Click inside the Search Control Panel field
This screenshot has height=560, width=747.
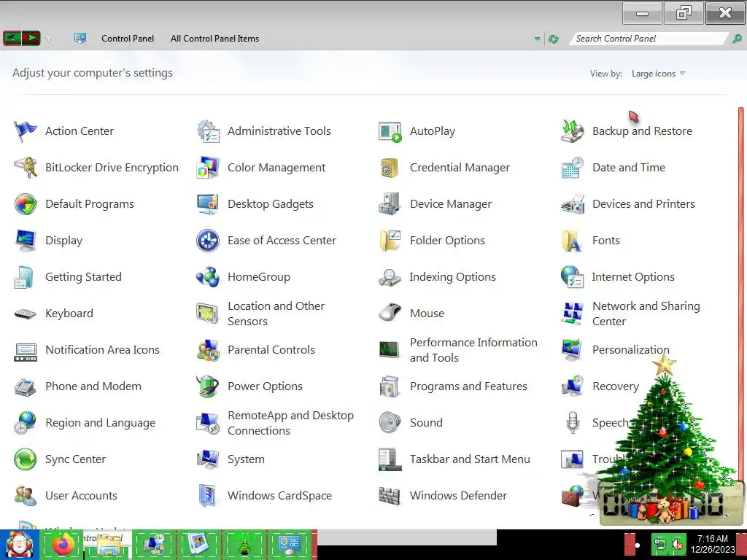(x=649, y=39)
